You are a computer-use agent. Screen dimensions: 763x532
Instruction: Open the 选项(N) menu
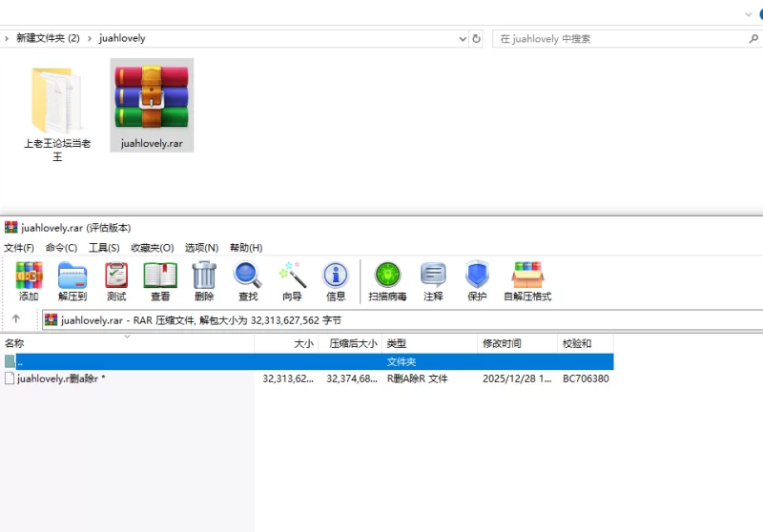click(201, 248)
